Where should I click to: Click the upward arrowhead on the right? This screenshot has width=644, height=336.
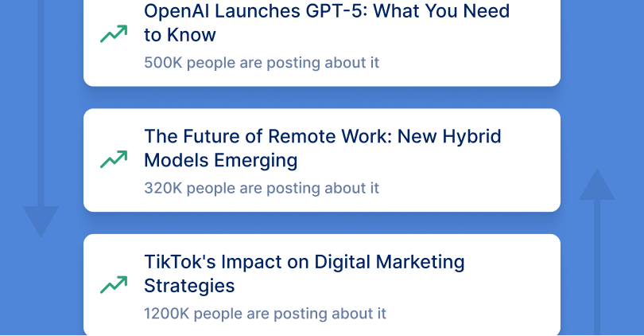click(597, 185)
